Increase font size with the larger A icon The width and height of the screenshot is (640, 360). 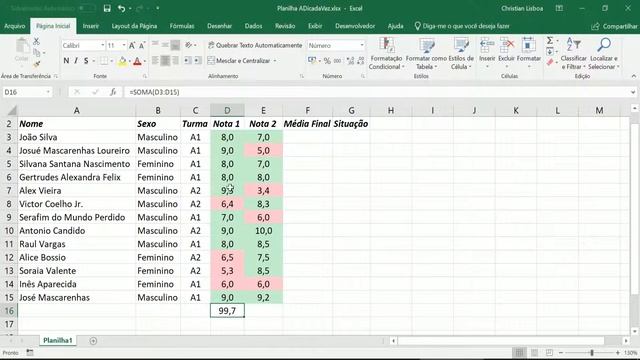coord(132,45)
